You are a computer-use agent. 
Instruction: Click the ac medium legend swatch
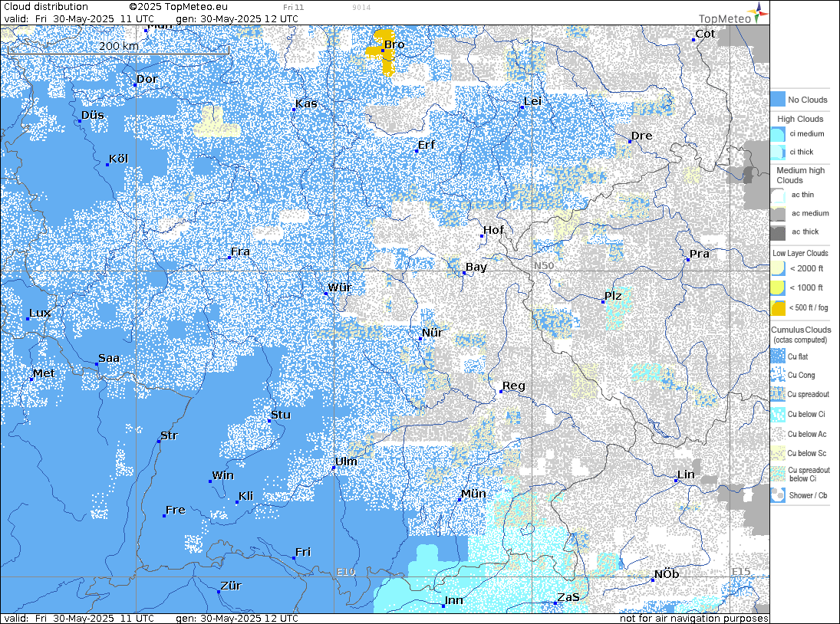[x=778, y=214]
